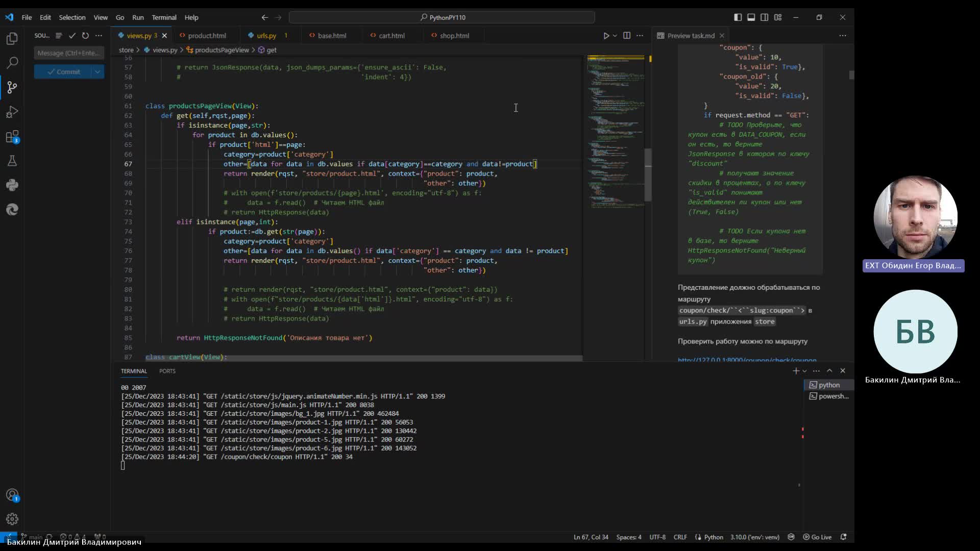Screen dimensions: 980x551
Task: Open preview pane more actions ellipsis
Action: pos(843,36)
